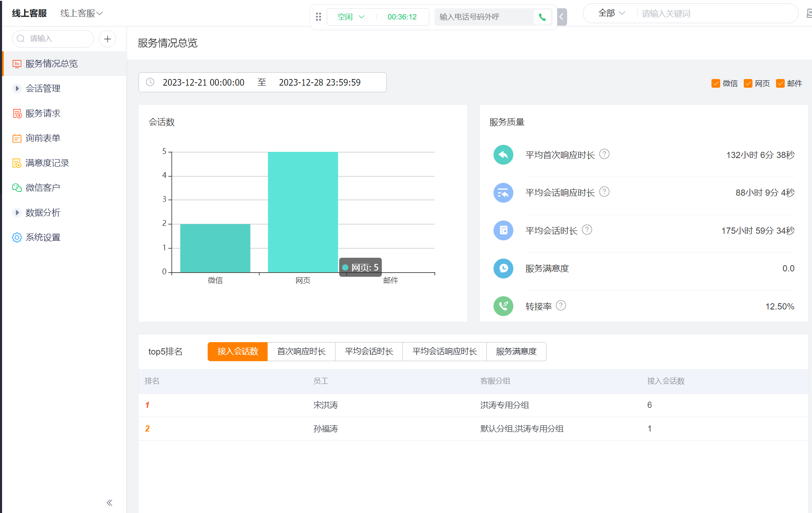Click employee name 宋洪涛 in the ranking
Viewport: 812px width, 513px height.
pos(326,405)
